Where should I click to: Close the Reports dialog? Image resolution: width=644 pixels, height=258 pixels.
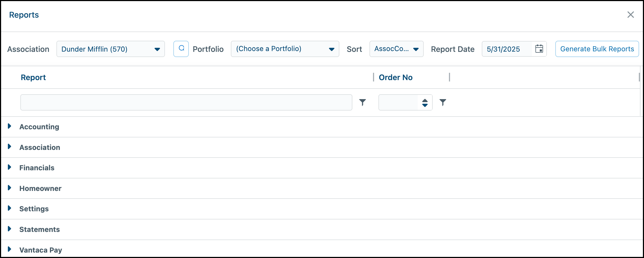pyautogui.click(x=631, y=15)
